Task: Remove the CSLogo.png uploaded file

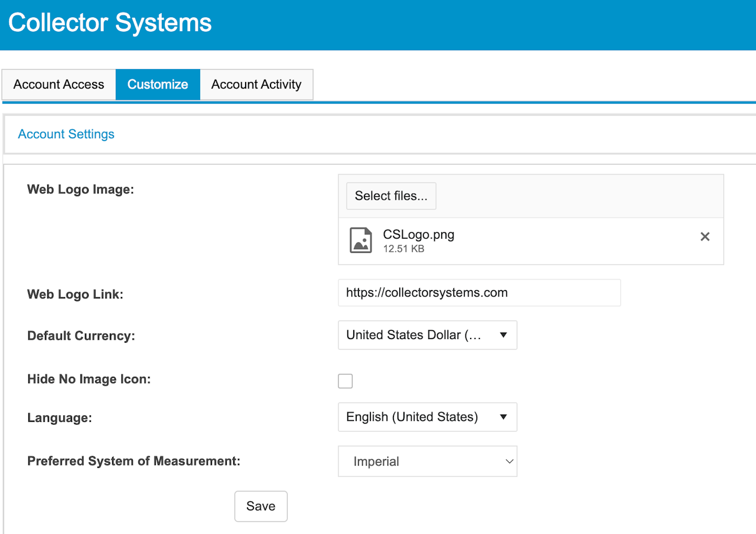Action: pos(705,237)
